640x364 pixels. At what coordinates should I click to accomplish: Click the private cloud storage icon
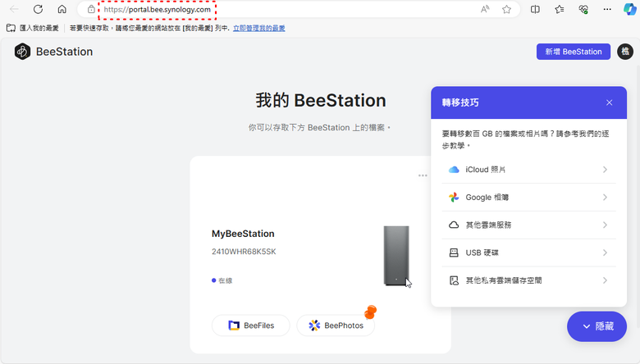pyautogui.click(x=454, y=280)
